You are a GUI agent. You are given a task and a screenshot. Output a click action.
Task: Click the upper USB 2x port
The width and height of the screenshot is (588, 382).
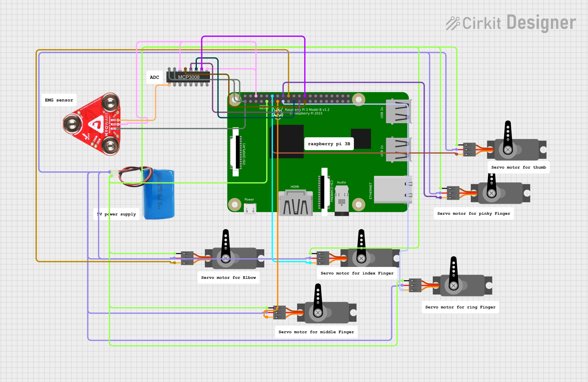(x=399, y=112)
